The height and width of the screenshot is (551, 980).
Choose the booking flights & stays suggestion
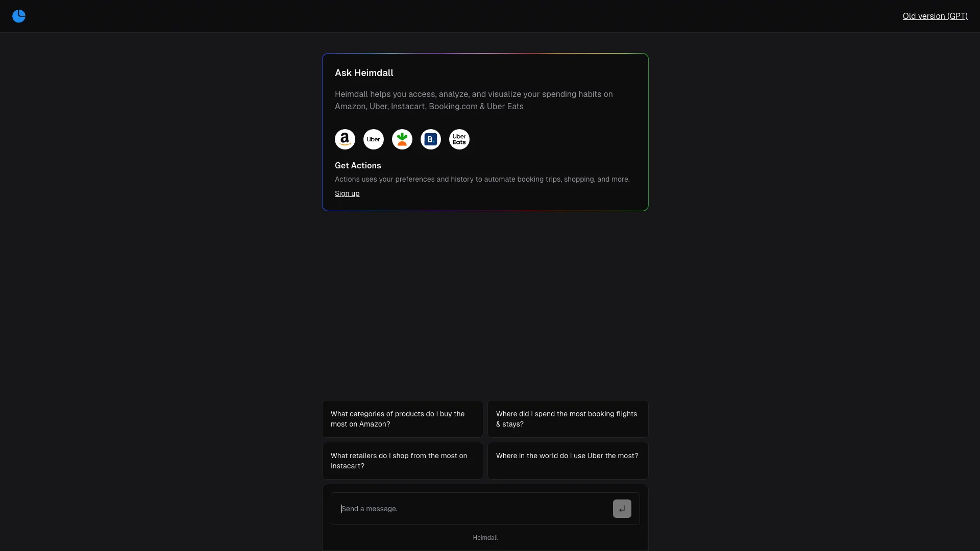tap(568, 419)
